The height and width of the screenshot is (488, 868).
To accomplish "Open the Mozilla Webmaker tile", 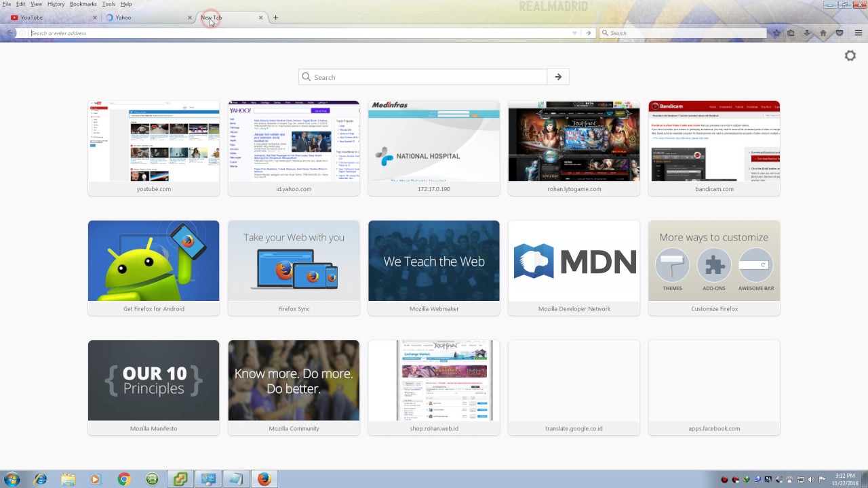I will tap(434, 268).
